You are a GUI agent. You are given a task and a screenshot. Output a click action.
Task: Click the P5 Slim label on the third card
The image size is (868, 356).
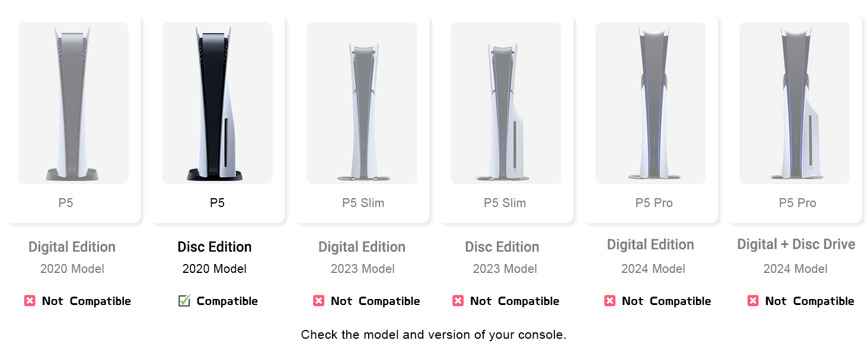(x=363, y=203)
